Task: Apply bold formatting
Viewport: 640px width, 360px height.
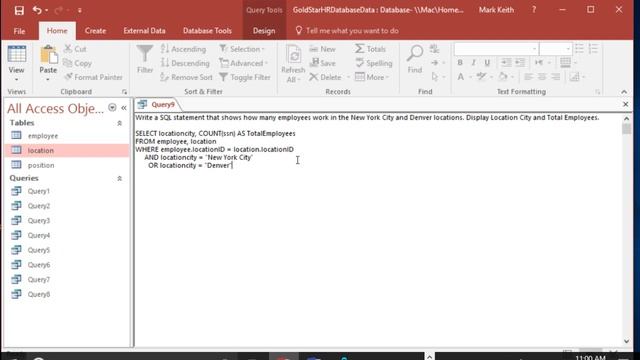Action: click(x=460, y=62)
